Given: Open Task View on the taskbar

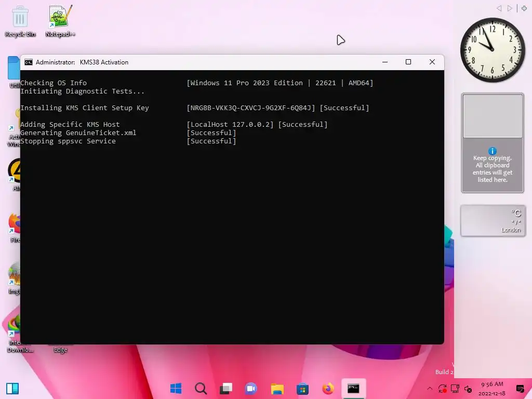Looking at the screenshot, I should [226, 389].
